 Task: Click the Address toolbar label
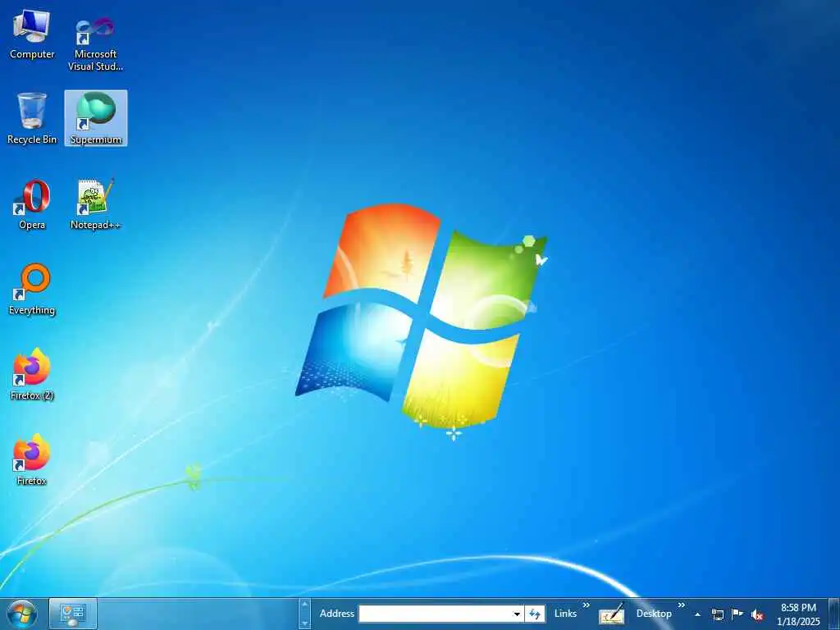337,614
